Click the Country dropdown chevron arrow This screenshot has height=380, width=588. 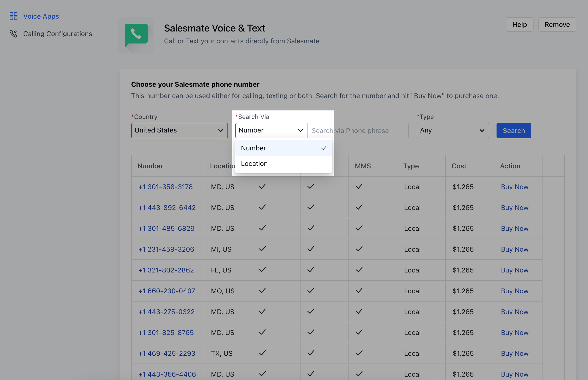[220, 131]
